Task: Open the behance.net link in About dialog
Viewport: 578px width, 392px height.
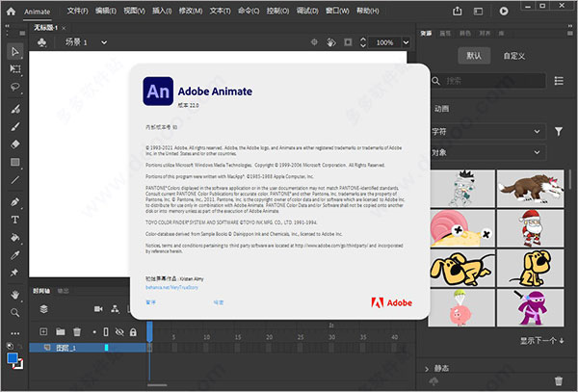Action: [171, 287]
